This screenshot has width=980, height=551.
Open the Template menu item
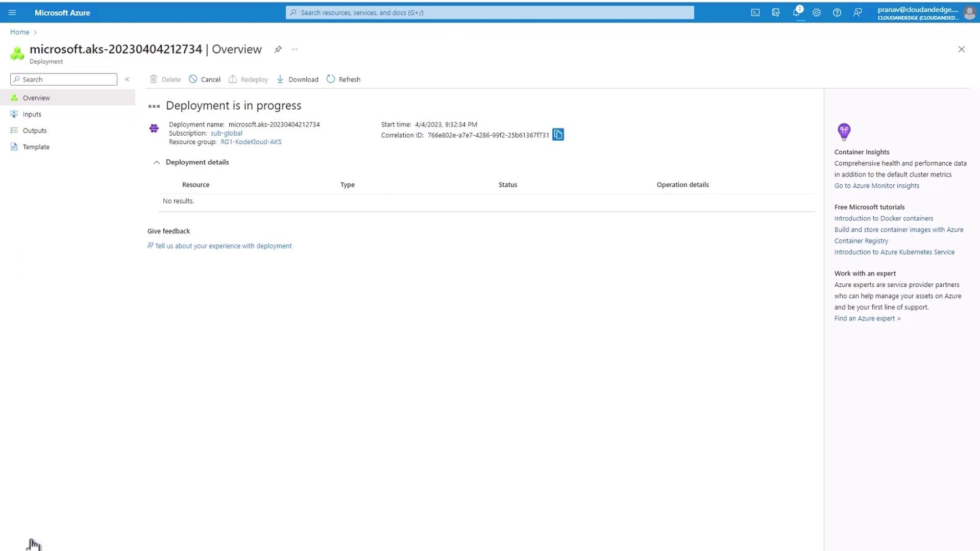tap(36, 147)
